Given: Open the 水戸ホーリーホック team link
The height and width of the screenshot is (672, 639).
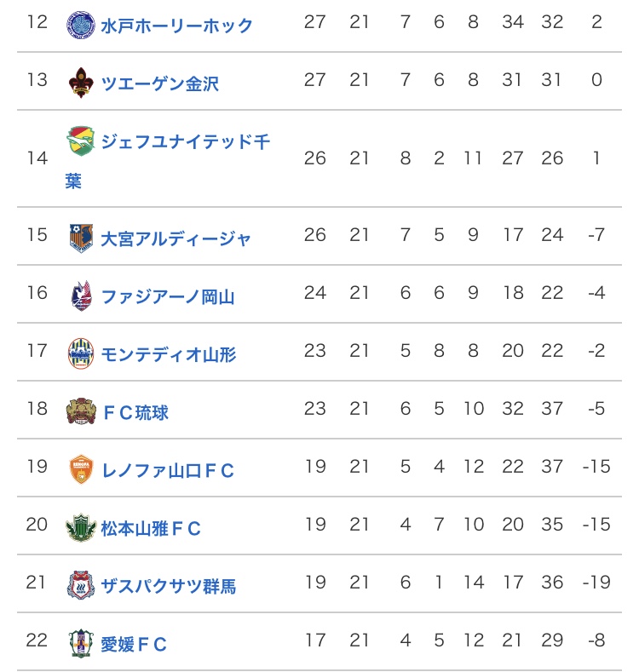Looking at the screenshot, I should click(176, 26).
